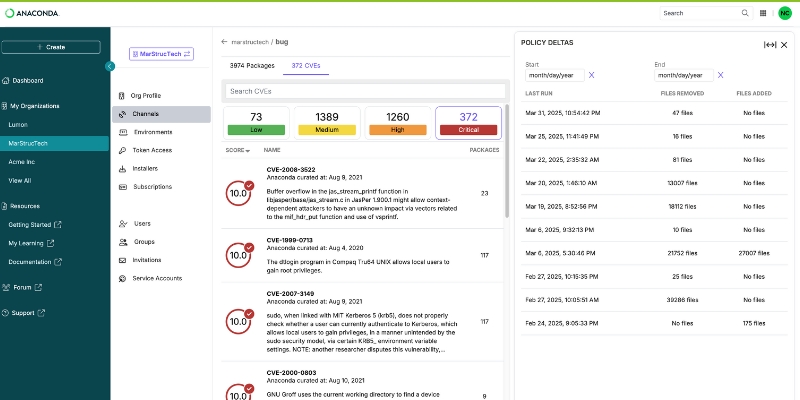Switch organization via MarStrucTech button
The height and width of the screenshot is (400, 800).
[x=161, y=54]
